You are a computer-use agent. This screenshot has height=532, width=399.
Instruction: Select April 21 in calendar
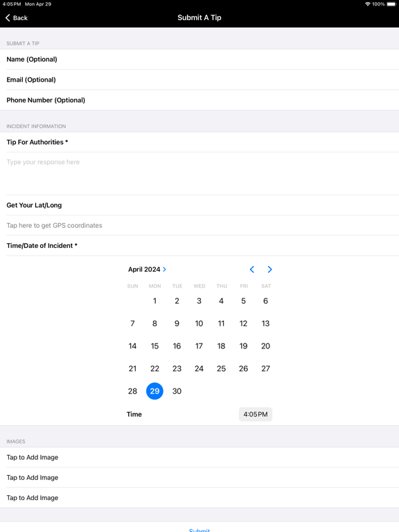133,369
